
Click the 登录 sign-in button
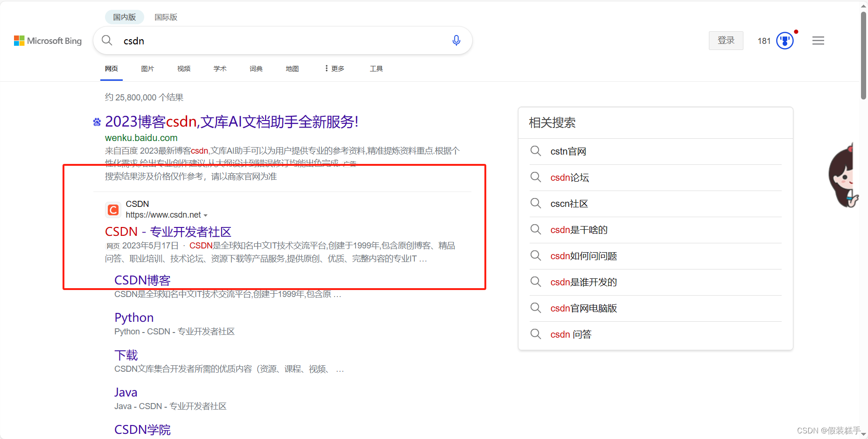coord(726,41)
